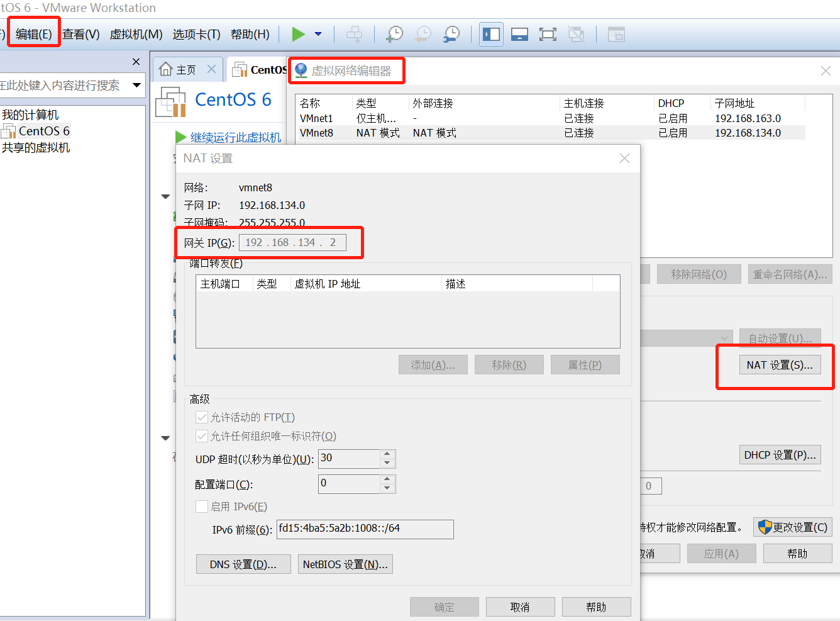
Task: Click 确定 in the NAT 设置 dialog
Action: [444, 607]
